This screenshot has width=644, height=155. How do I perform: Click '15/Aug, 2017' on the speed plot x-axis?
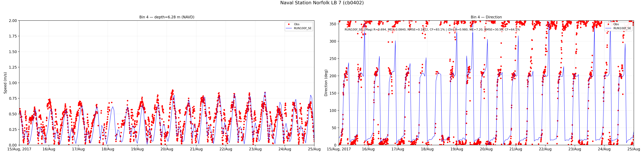coord(19,149)
